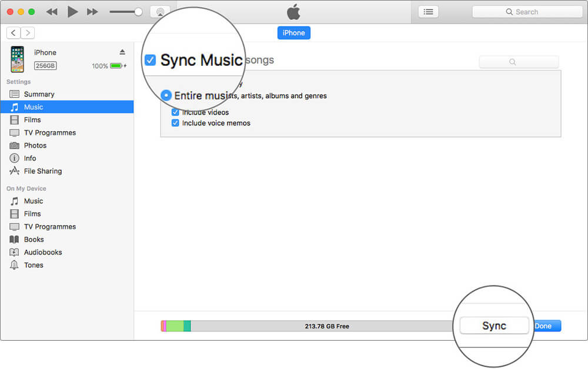
Task: Skip forward with the fast-forward button
Action: (x=92, y=12)
